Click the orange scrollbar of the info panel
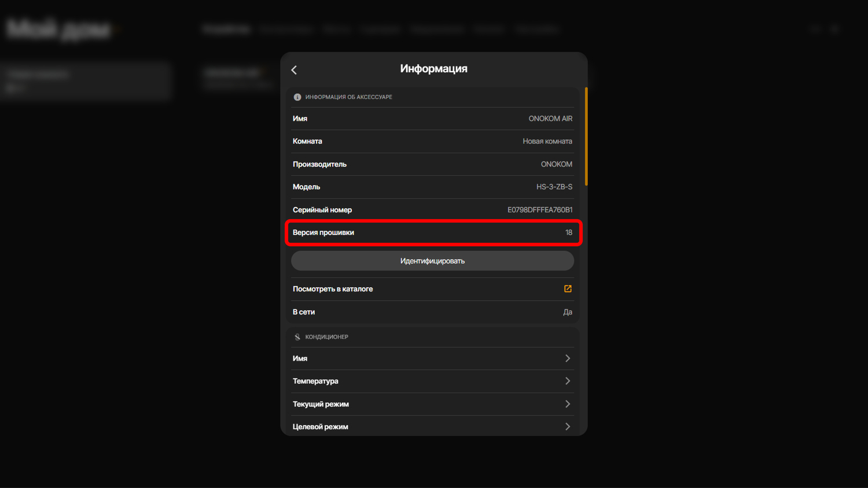 (586, 136)
